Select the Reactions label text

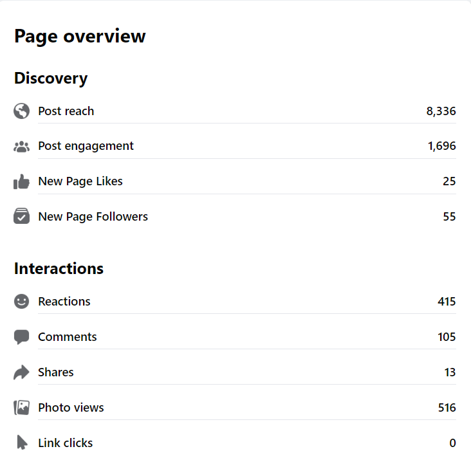pyautogui.click(x=64, y=302)
